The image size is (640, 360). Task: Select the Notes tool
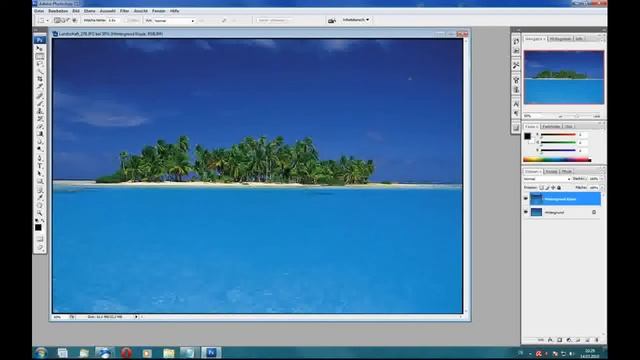coord(40,190)
